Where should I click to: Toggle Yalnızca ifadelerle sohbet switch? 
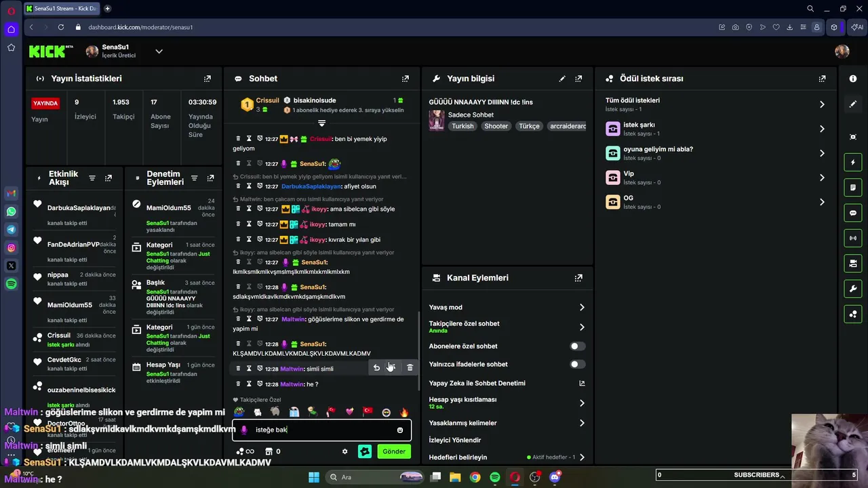[578, 365]
